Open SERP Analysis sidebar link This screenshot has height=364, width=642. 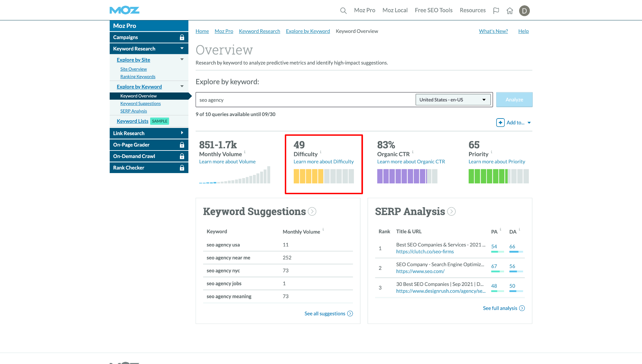click(x=134, y=111)
